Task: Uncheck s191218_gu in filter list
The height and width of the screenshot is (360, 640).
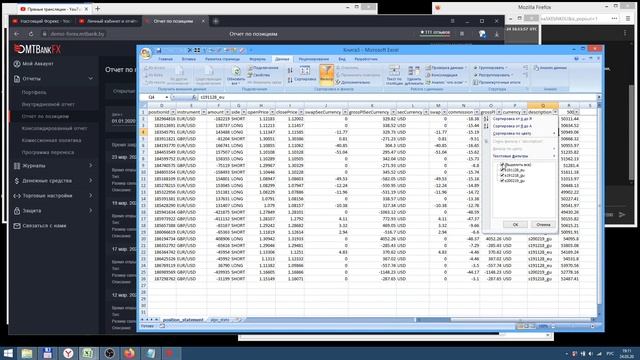Action: [502, 175]
